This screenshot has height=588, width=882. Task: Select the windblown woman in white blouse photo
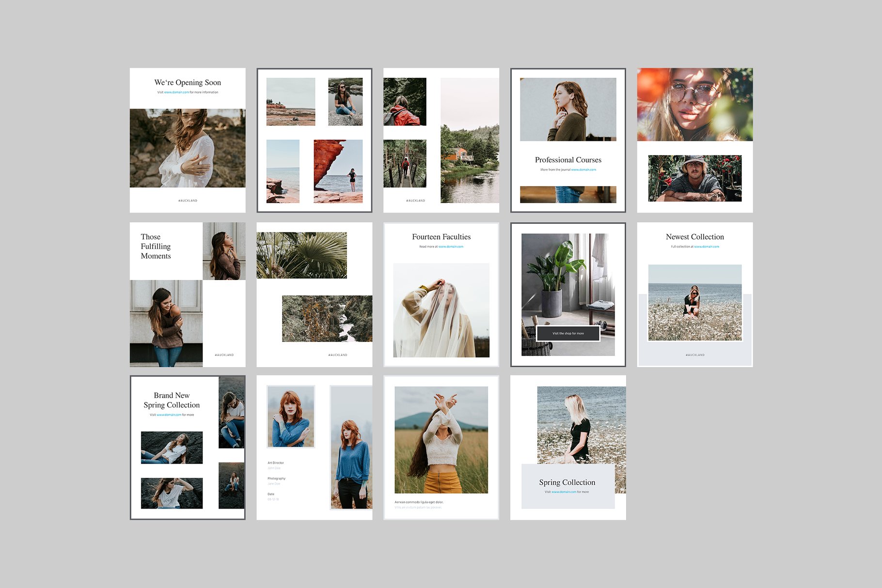(188, 148)
